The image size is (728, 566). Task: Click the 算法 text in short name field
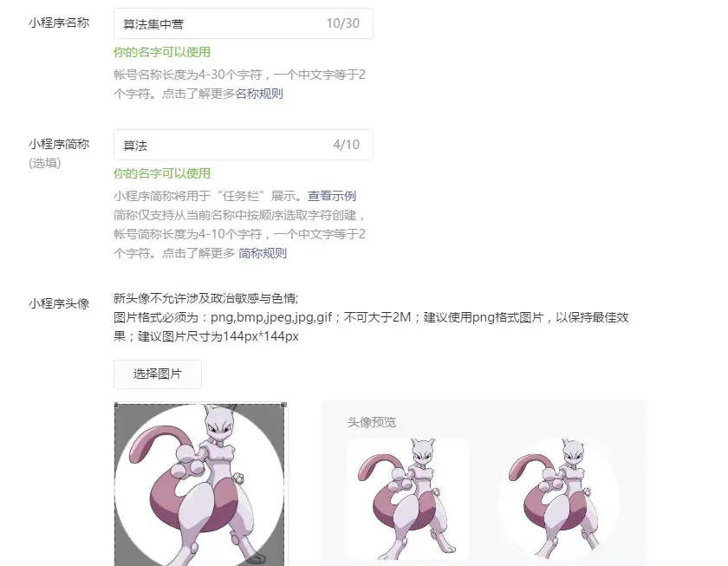(x=135, y=146)
